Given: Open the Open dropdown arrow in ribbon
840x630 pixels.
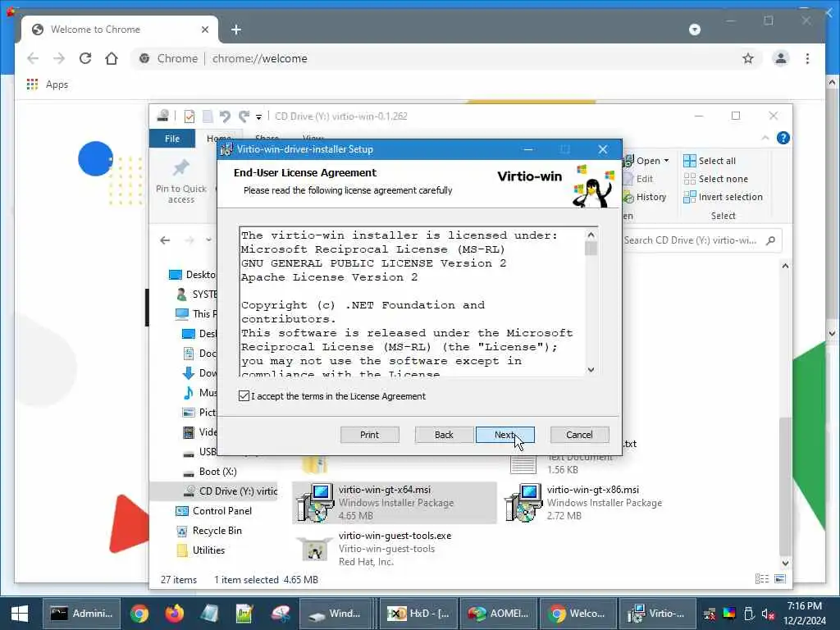Looking at the screenshot, I should pyautogui.click(x=666, y=161).
